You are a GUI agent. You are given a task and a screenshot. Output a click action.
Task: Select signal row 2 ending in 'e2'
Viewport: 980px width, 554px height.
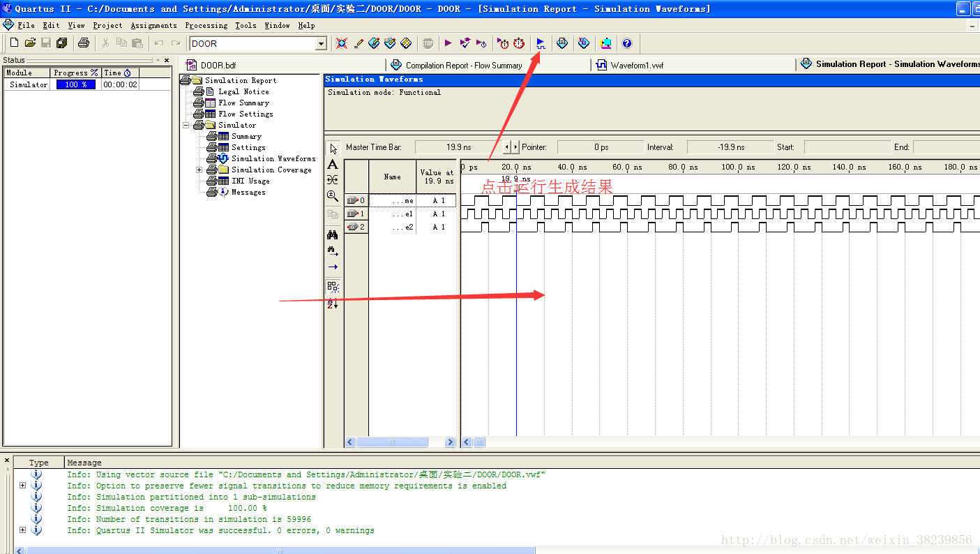(x=400, y=227)
